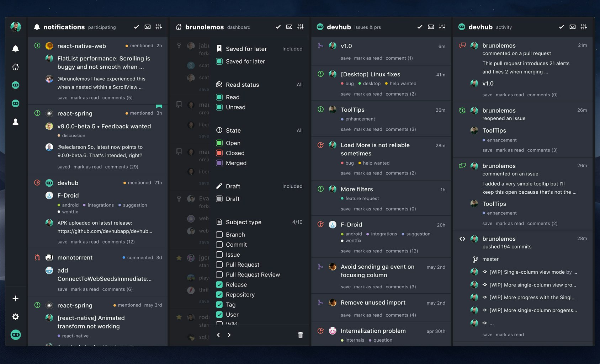600x364 pixels.
Task: Click the brunolemos avatar in the top left
Action: (16, 27)
